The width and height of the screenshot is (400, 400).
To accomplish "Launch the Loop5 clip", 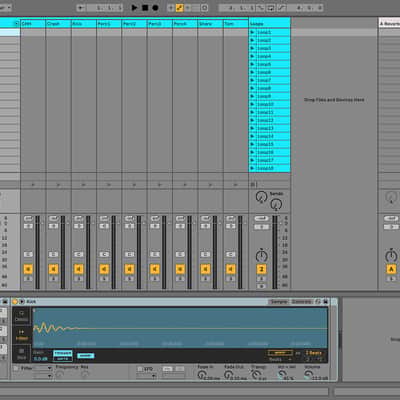I will (x=252, y=64).
